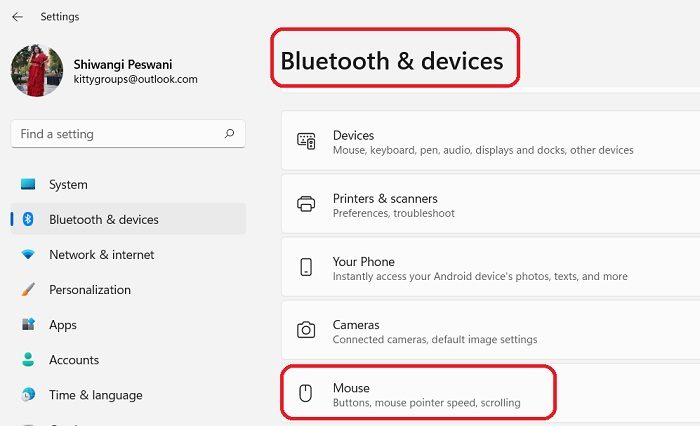Click the Find a setting search box

click(x=128, y=134)
